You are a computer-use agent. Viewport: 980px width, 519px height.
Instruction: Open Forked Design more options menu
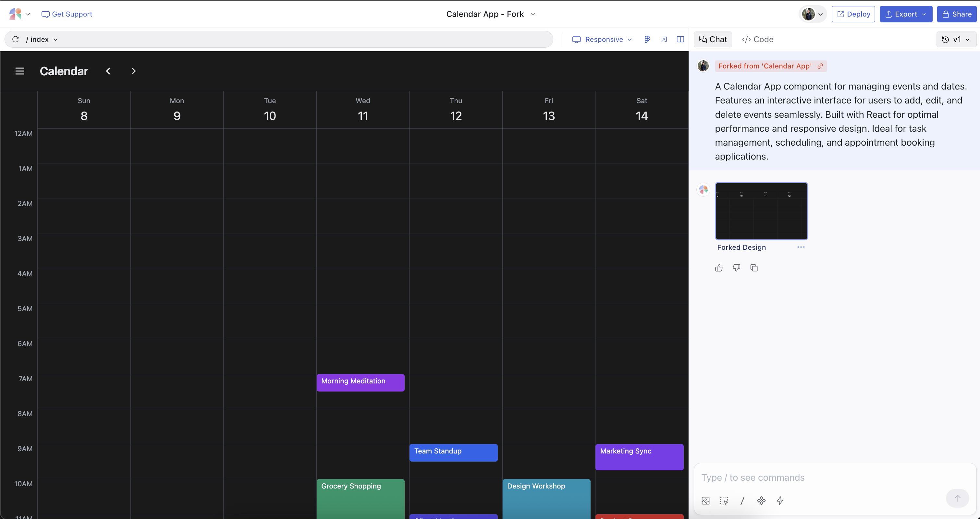(801, 247)
